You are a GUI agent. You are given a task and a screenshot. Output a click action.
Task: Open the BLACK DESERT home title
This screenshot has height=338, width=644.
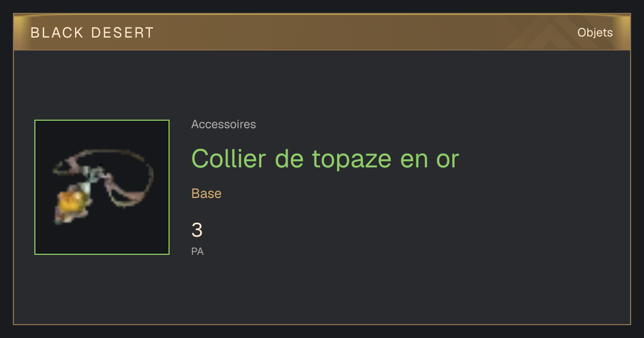[92, 33]
